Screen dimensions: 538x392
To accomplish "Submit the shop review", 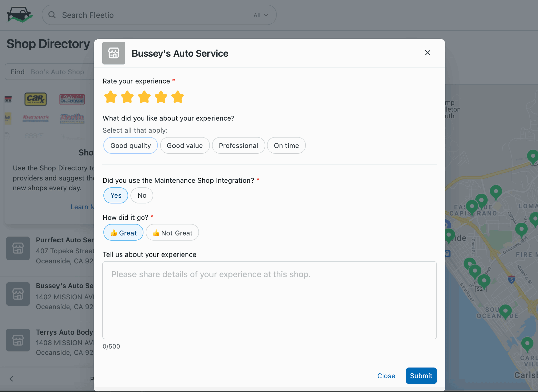I will [421, 376].
